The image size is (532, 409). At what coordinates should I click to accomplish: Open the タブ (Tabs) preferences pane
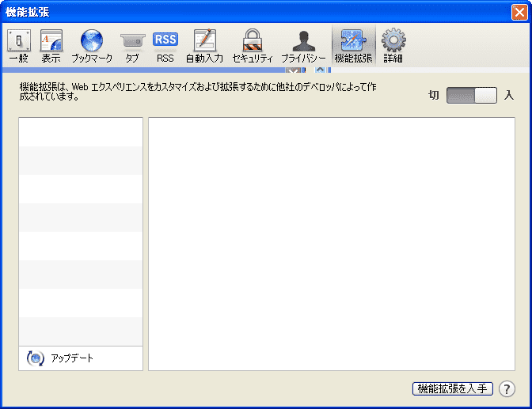pos(132,46)
